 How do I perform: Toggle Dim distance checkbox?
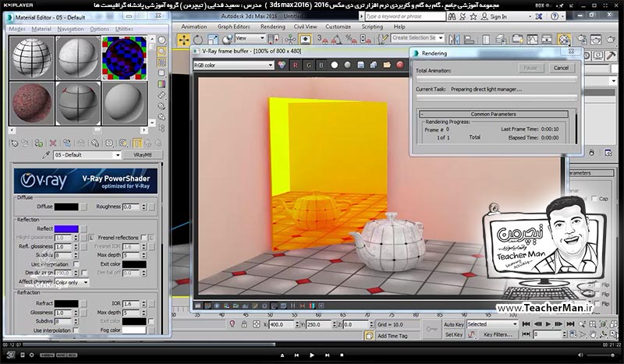(x=84, y=273)
